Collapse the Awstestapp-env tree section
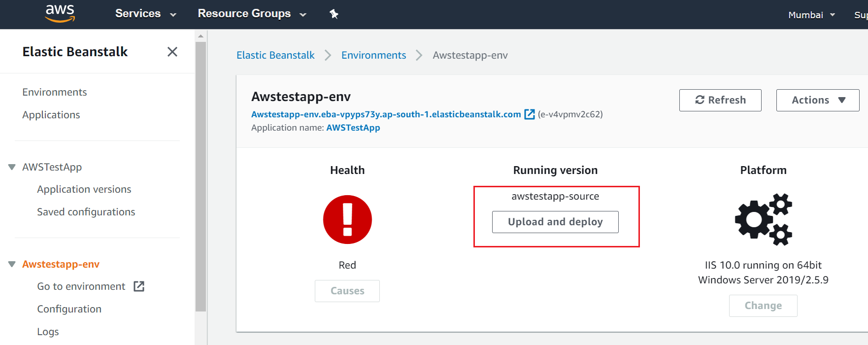 (x=12, y=264)
